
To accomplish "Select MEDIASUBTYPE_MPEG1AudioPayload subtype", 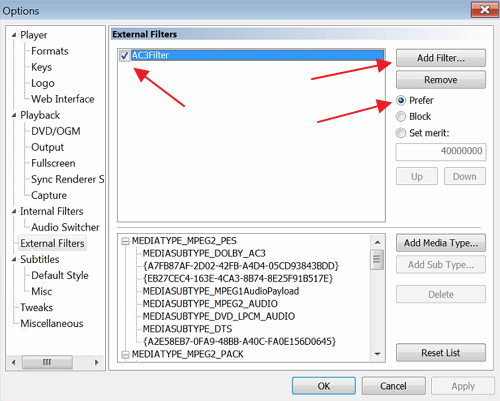I will (x=221, y=291).
